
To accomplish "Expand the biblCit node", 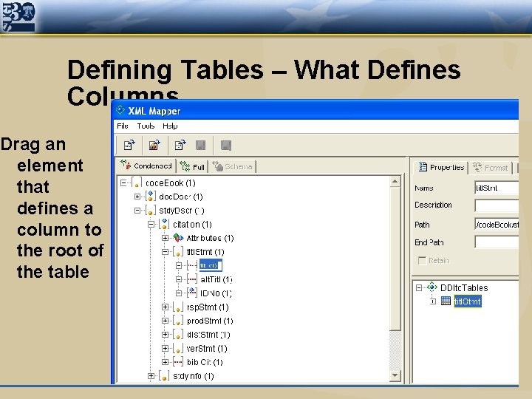I will [165, 362].
